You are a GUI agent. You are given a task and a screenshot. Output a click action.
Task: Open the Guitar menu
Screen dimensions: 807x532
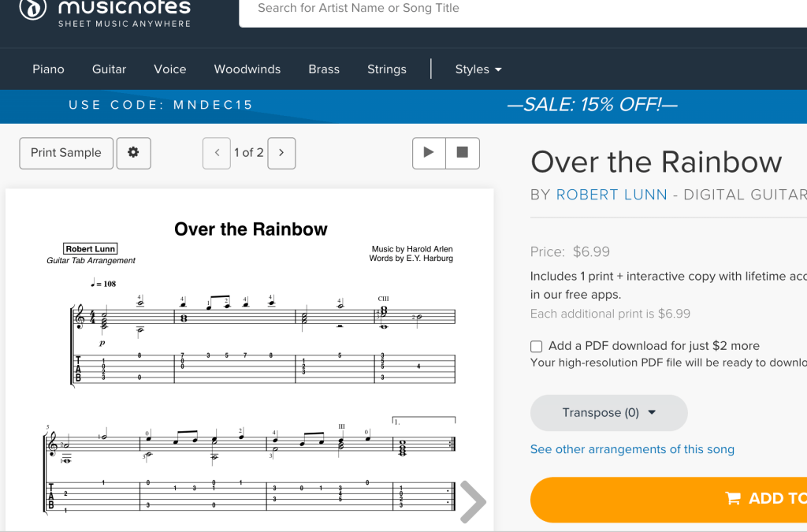click(x=109, y=69)
